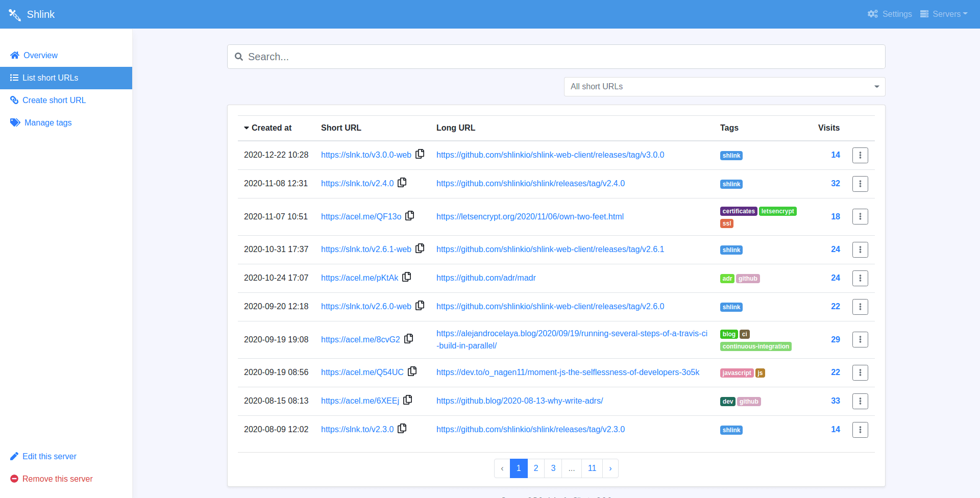Click the Shlink scissors logo icon

point(15,14)
